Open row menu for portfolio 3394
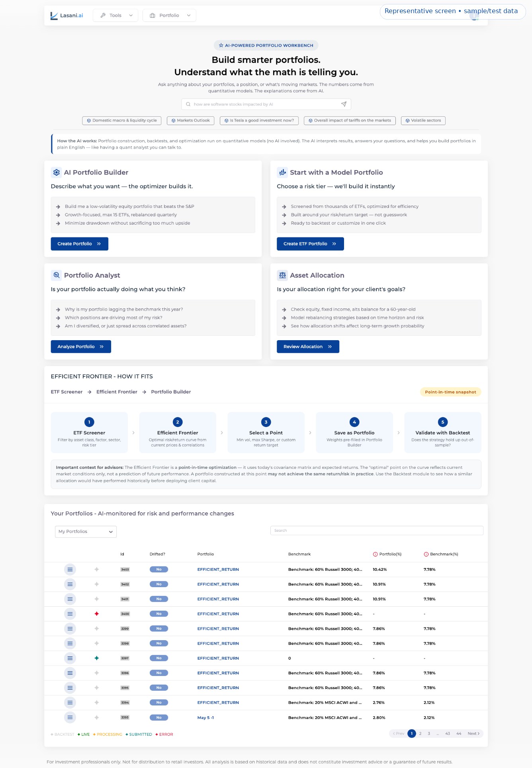Image resolution: width=532 pixels, height=768 pixels. click(70, 703)
